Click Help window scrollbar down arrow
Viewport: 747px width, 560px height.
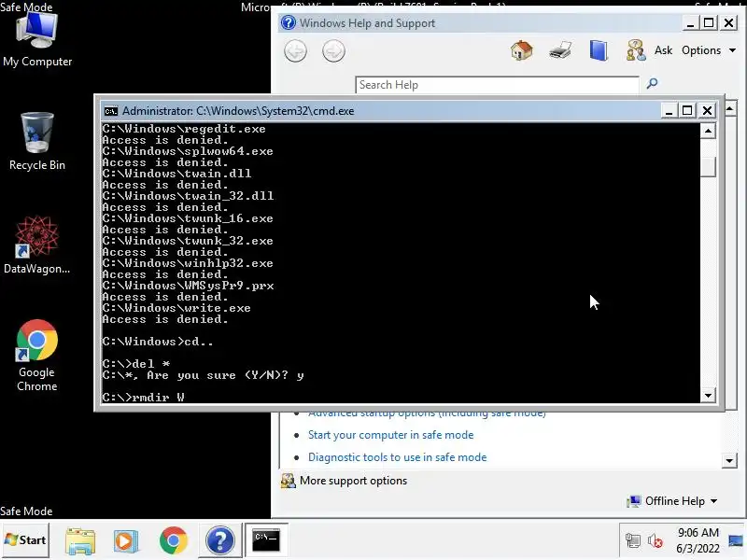[729, 460]
